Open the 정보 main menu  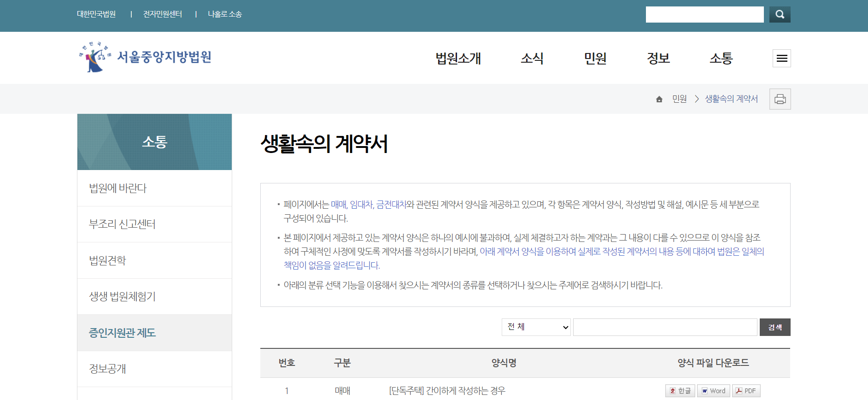click(658, 59)
